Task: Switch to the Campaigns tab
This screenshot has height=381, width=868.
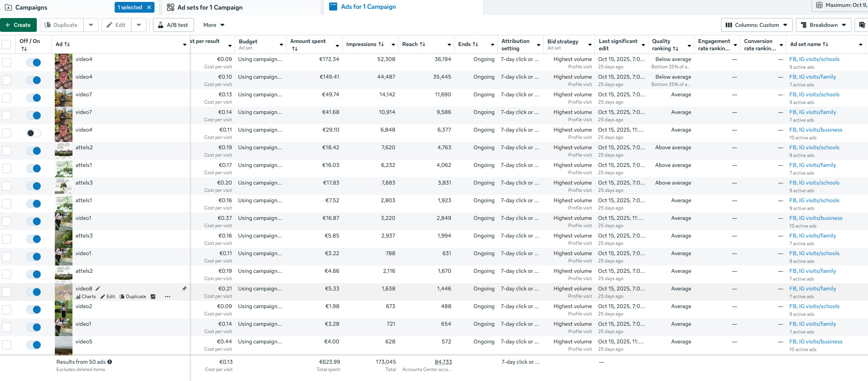Action: 31,7
